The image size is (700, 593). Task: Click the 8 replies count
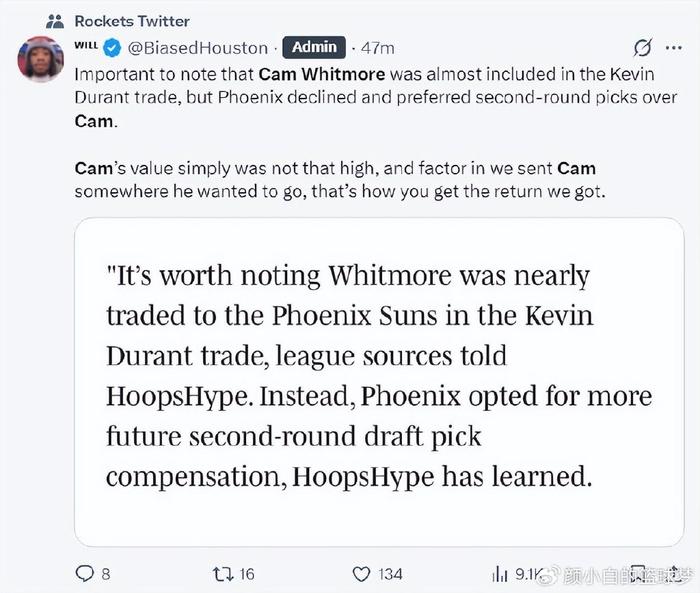coord(106,573)
